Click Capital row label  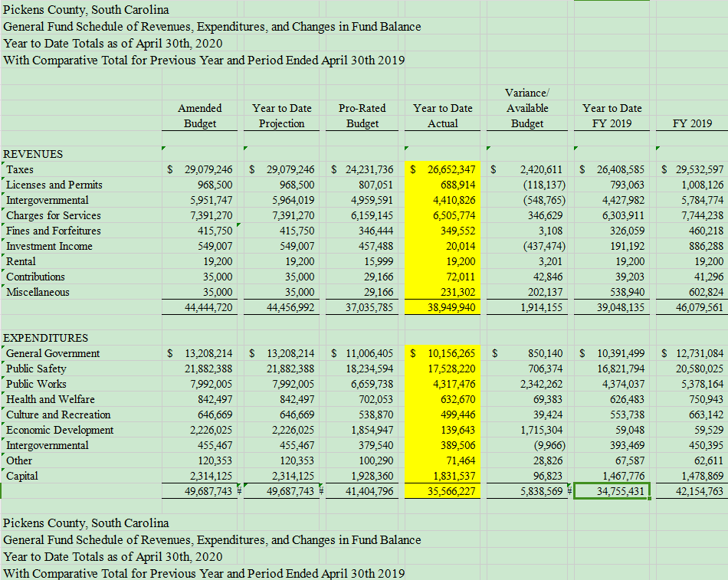pyautogui.click(x=21, y=476)
